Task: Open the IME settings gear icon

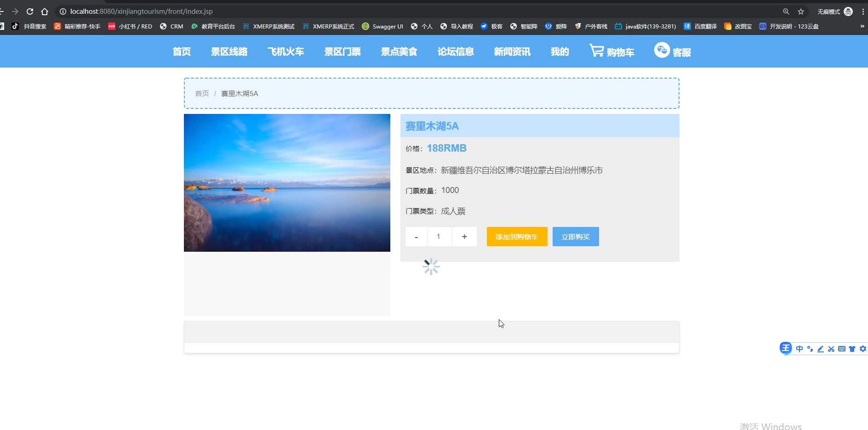Action: point(863,349)
